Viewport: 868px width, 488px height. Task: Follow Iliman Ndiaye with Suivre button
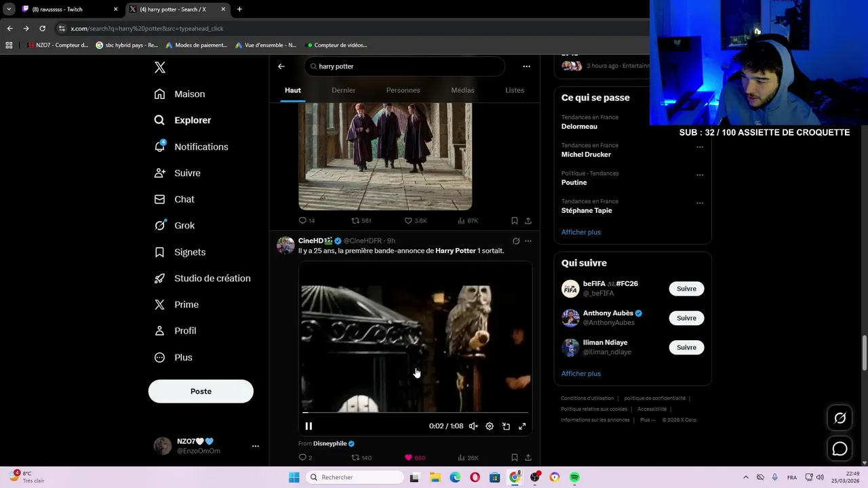click(686, 348)
